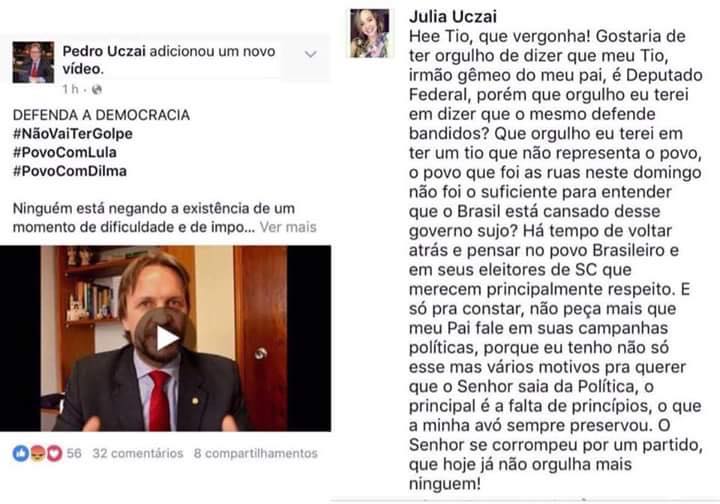This screenshot has height=504, width=720.
Task: Open the #PovoComLula hashtag
Action: [x=65, y=152]
